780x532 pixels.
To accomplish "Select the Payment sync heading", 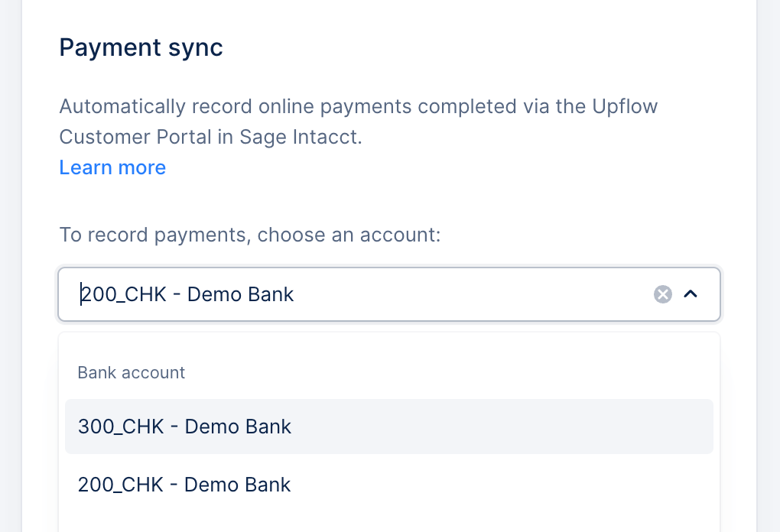I will pyautogui.click(x=141, y=47).
